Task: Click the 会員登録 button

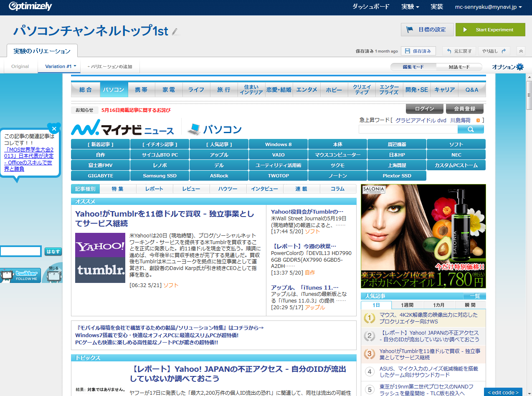Action: pos(464,108)
